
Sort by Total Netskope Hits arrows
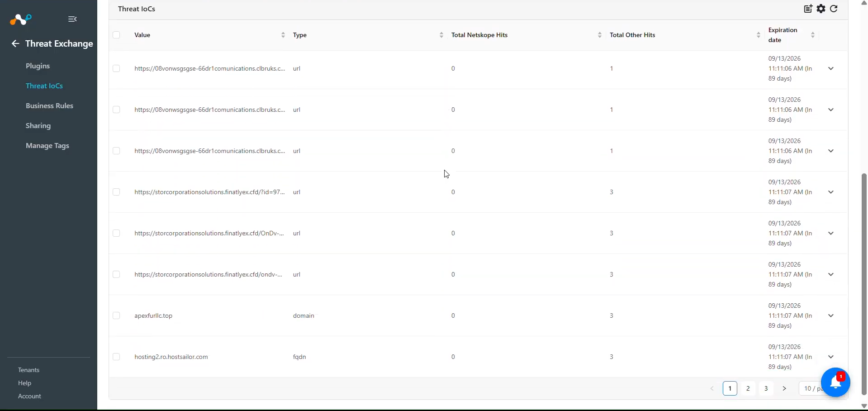coord(600,35)
